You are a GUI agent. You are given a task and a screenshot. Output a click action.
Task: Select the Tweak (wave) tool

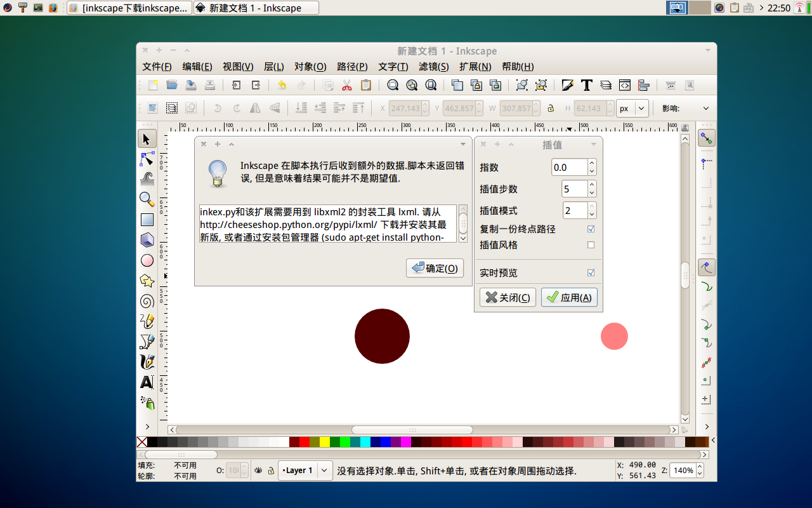[147, 180]
